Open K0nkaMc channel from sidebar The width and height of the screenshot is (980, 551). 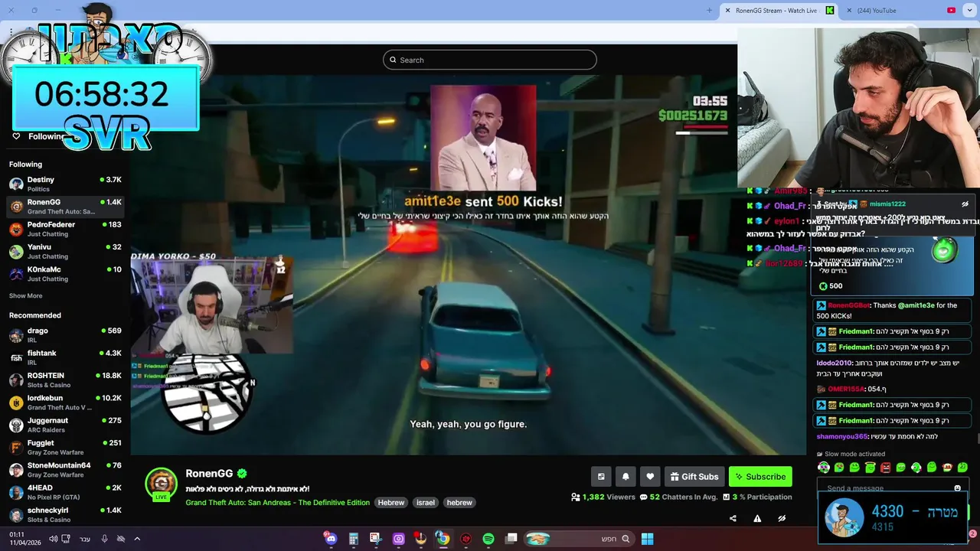(65, 274)
